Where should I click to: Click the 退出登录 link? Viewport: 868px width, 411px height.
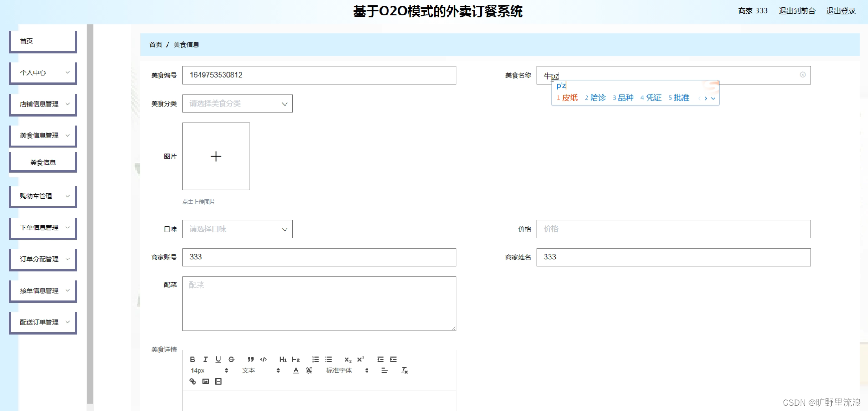(x=841, y=10)
